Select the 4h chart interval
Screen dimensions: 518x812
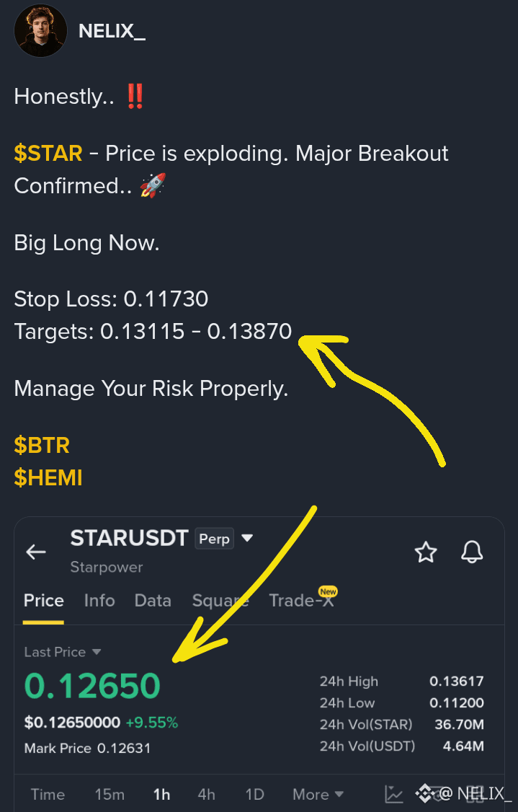(207, 795)
